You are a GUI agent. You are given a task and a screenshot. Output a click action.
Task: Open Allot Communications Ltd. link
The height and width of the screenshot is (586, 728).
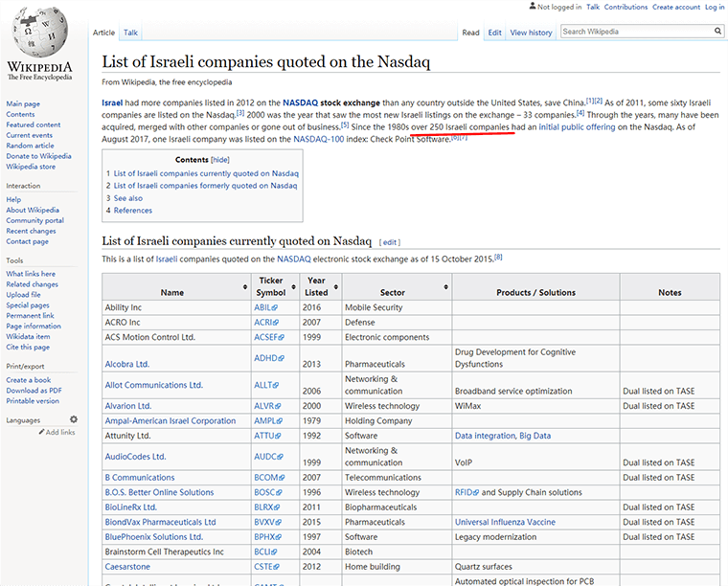(153, 385)
